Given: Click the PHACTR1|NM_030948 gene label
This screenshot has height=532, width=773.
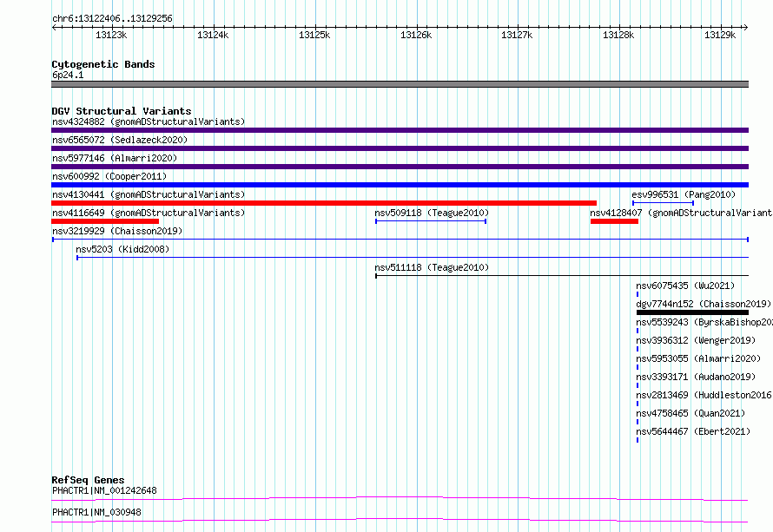Looking at the screenshot, I should [x=96, y=512].
